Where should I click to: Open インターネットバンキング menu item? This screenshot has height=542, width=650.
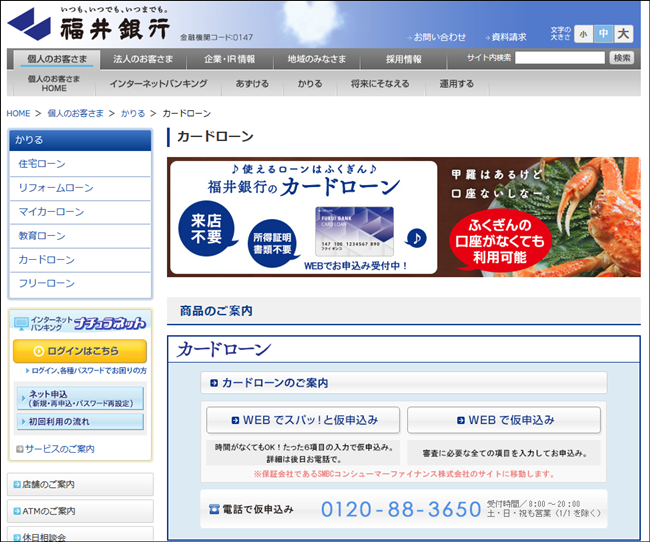pos(158,83)
